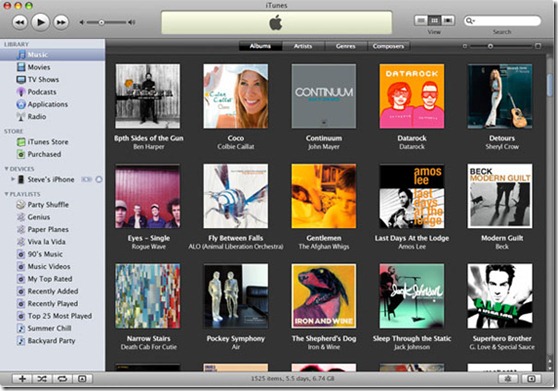
Task: Select The Shepherd's Dog album cover
Action: click(323, 296)
